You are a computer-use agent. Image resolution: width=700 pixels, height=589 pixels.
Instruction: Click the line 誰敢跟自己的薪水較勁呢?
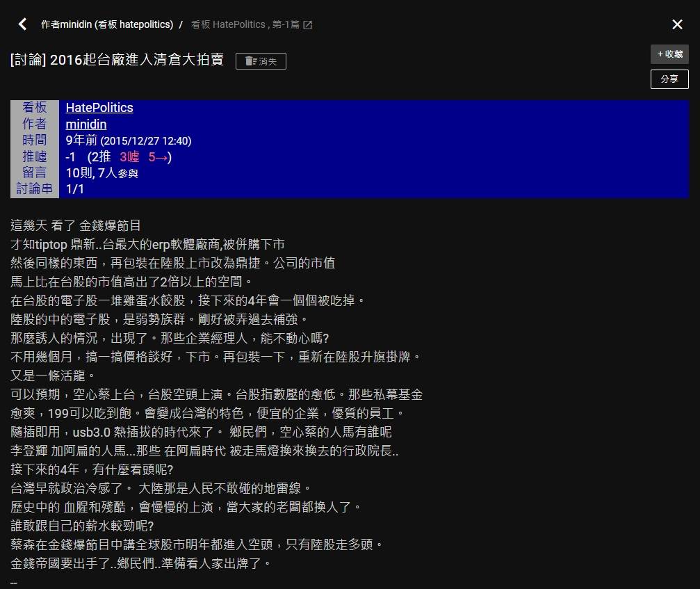coord(82,526)
